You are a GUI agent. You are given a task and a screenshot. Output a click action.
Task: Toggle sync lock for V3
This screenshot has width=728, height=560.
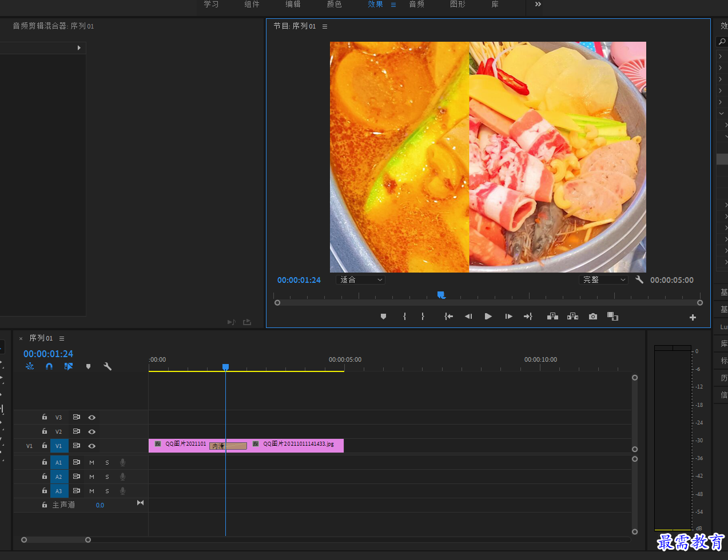(x=76, y=417)
